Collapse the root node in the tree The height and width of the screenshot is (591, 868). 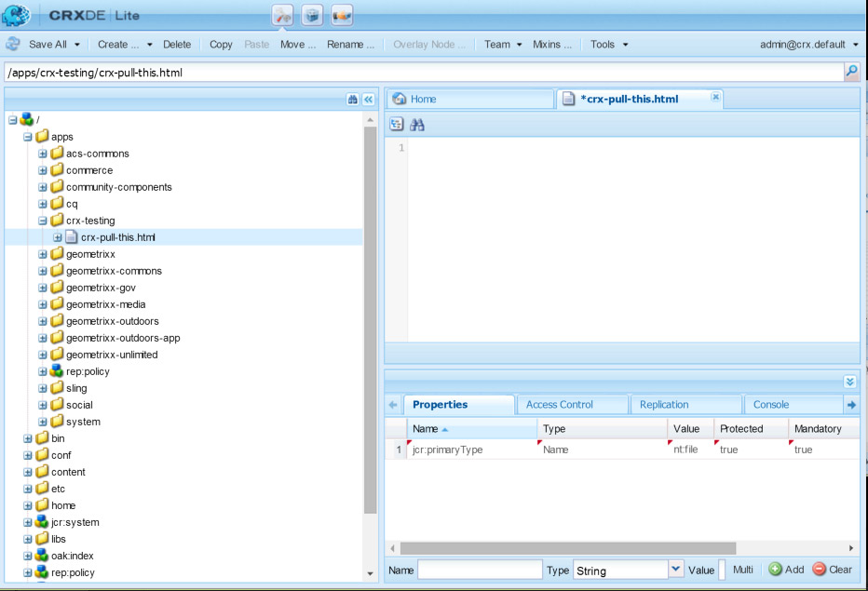[13, 119]
